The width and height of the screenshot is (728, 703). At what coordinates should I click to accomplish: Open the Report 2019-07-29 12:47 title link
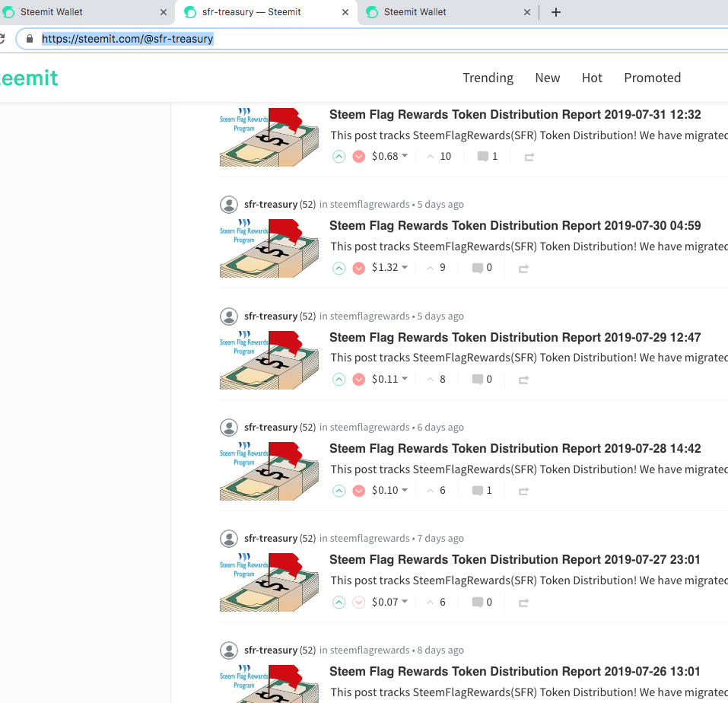515,338
